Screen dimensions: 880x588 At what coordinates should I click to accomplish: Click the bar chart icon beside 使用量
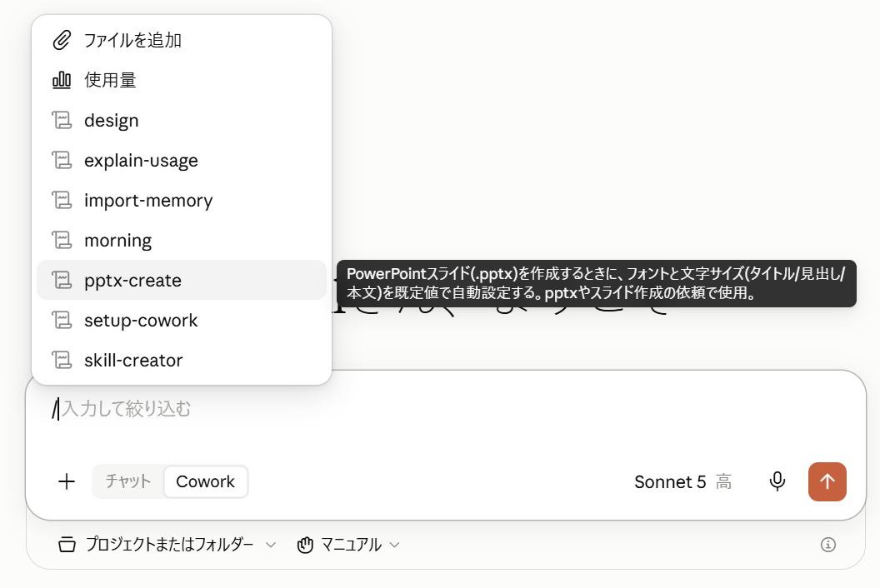pyautogui.click(x=62, y=80)
